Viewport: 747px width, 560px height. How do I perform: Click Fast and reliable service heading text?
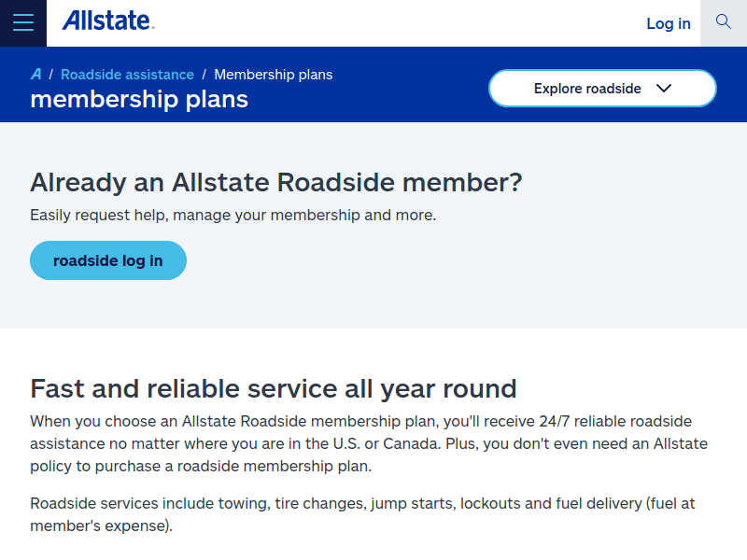coord(274,388)
